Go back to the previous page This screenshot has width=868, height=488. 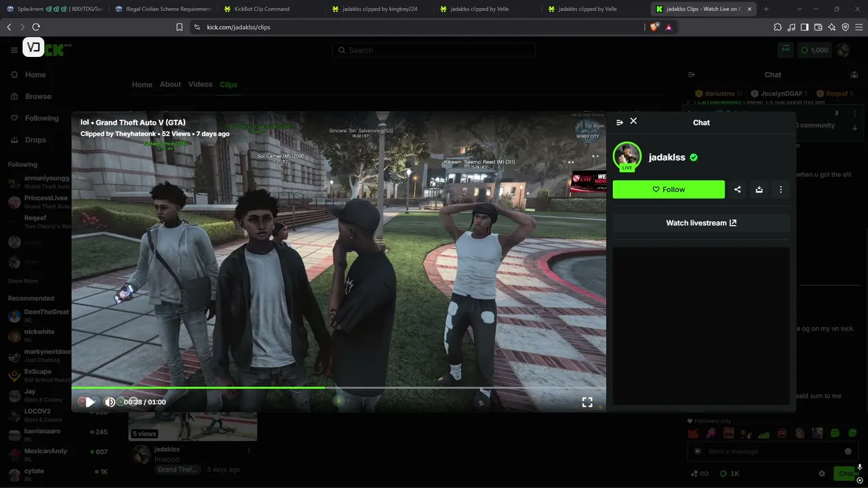[x=9, y=27]
